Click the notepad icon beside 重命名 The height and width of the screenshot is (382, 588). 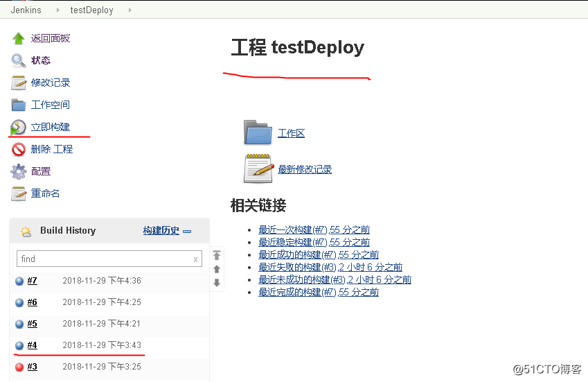click(19, 193)
